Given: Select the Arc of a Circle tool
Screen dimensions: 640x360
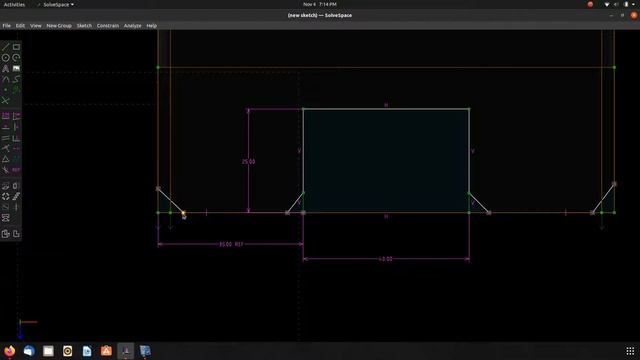Looking at the screenshot, I should (16, 58).
